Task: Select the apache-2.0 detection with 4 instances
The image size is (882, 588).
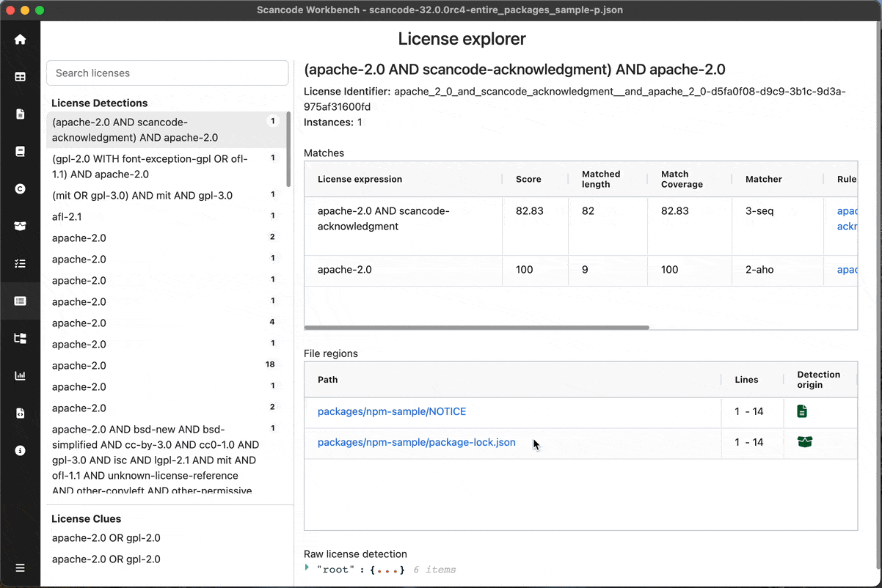Action: pos(166,323)
